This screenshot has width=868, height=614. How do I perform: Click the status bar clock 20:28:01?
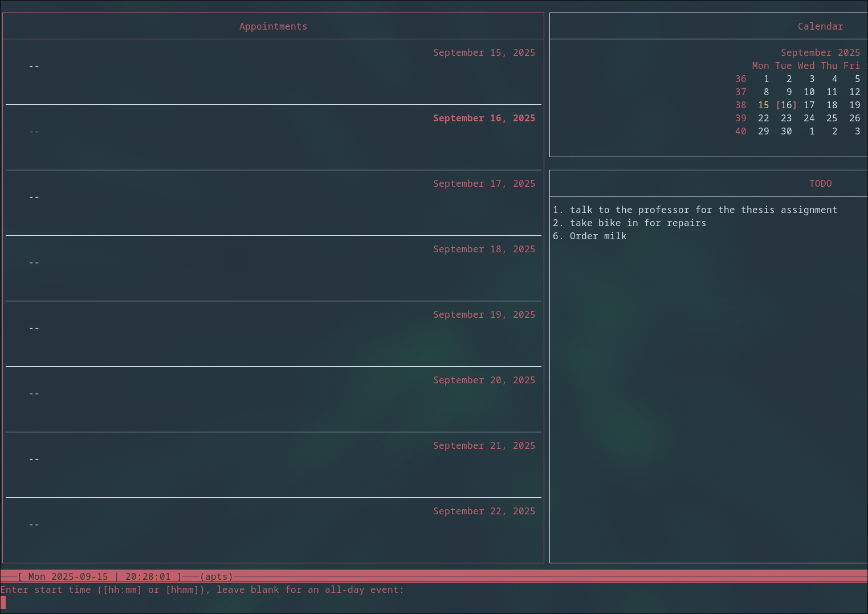click(148, 576)
